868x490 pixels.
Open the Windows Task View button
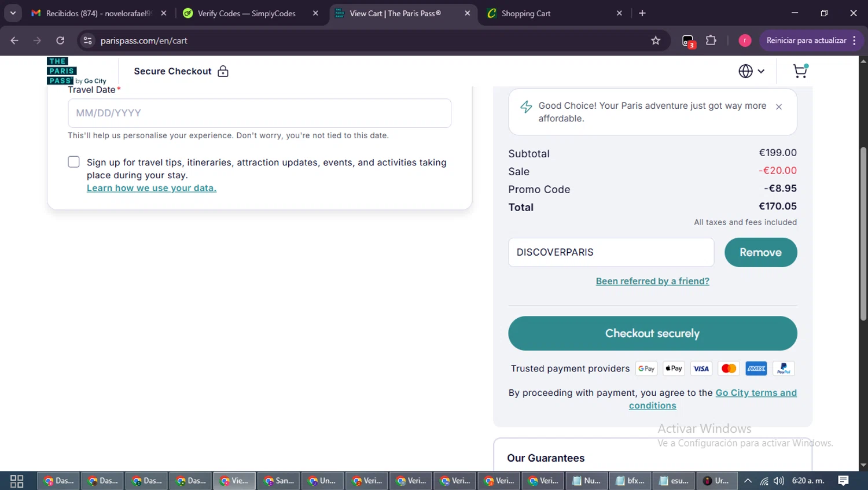pos(17,481)
